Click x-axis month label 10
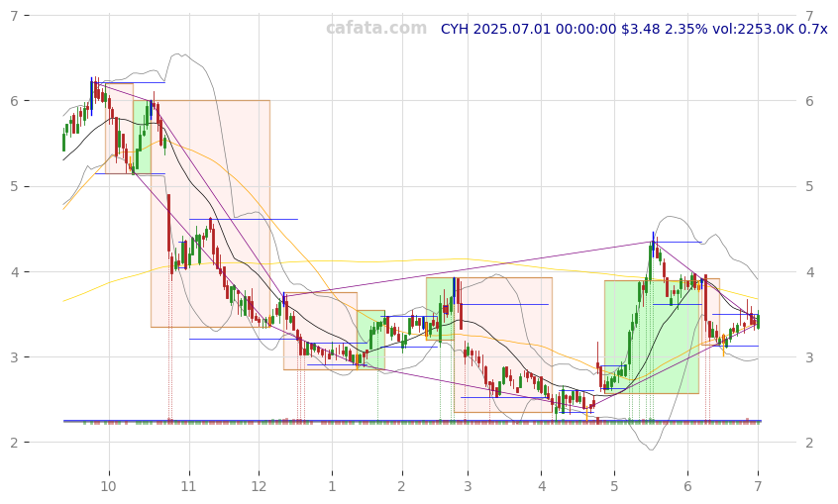 [109, 486]
